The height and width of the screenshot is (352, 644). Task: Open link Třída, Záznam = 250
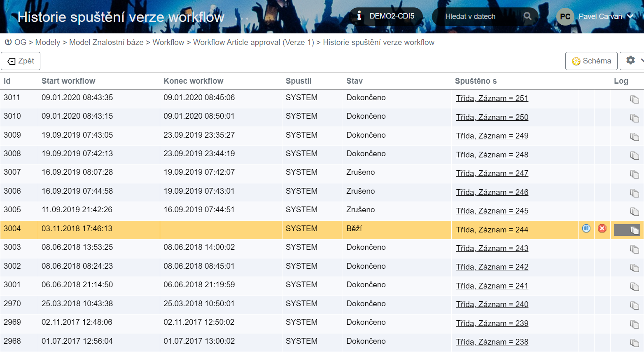click(x=492, y=117)
